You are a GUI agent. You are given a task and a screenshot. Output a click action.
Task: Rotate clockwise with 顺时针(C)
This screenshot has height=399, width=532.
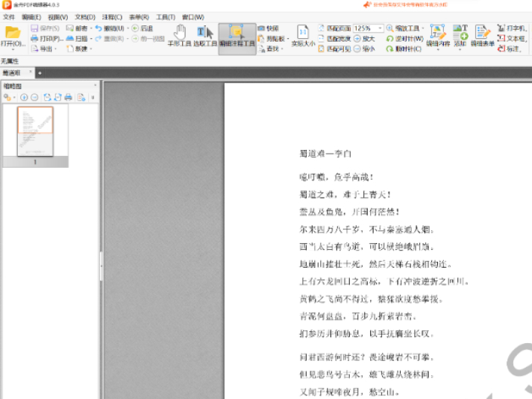click(404, 48)
